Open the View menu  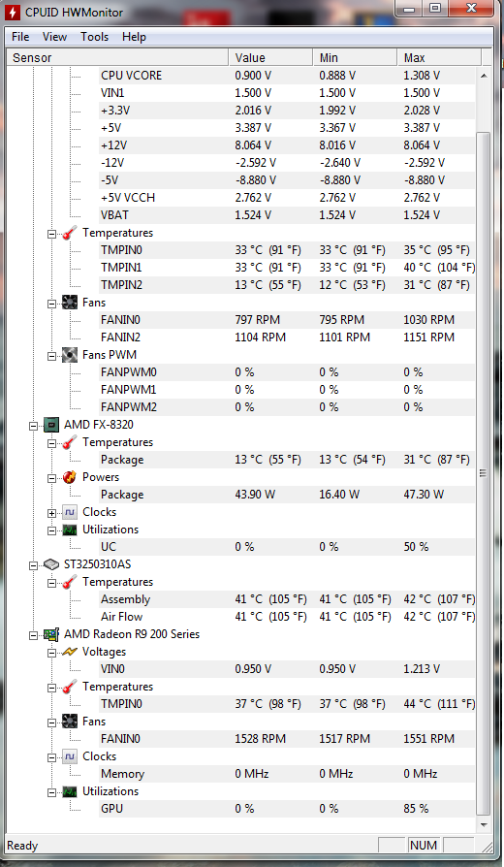54,37
